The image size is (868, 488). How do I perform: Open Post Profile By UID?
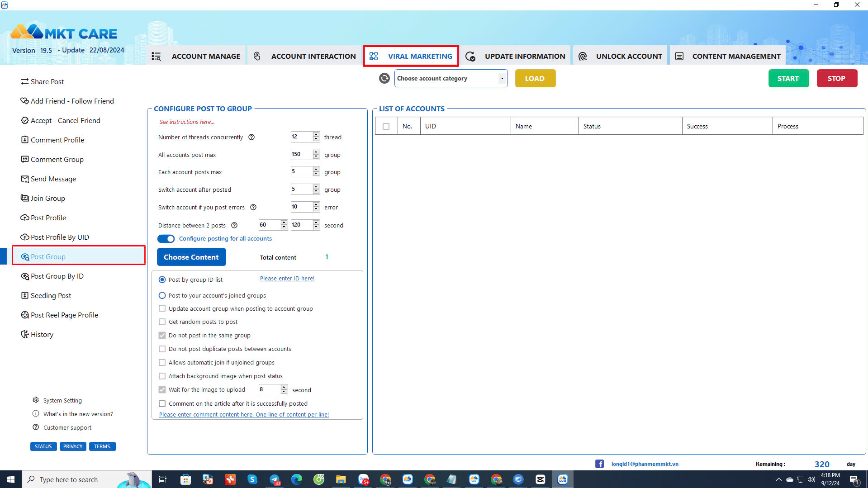pos(59,237)
